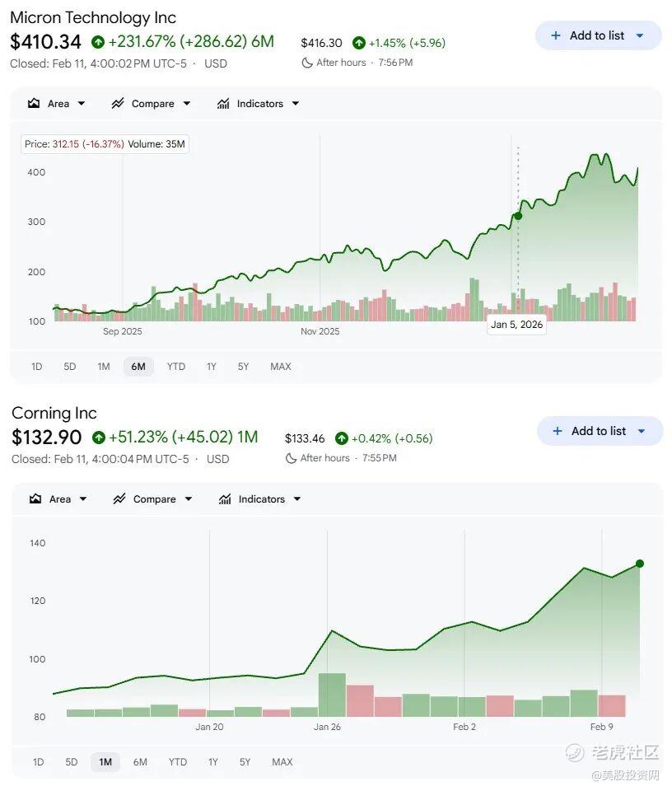This screenshot has height=791, width=672.
Task: Click the Corning Area chart type icon
Action: point(35,499)
